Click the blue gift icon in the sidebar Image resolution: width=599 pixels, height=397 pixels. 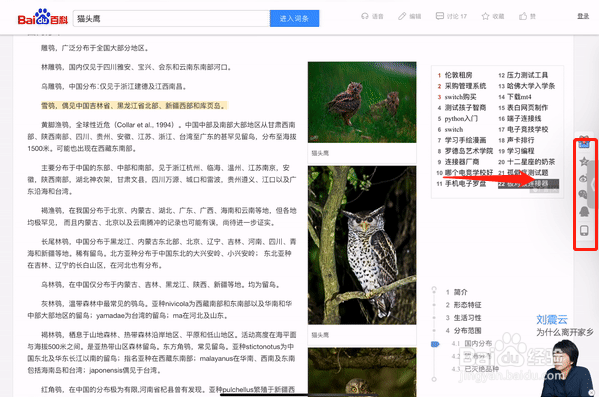[x=584, y=143]
